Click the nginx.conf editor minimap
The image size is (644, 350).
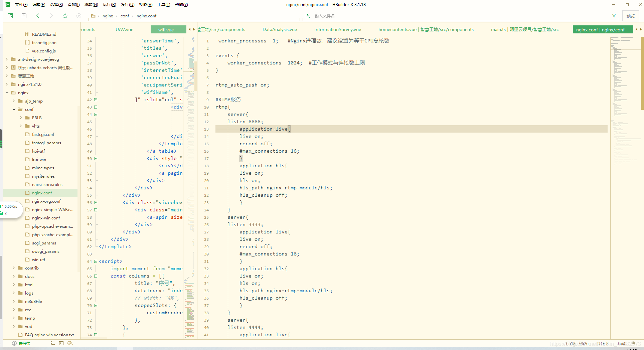pyautogui.click(x=625, y=102)
